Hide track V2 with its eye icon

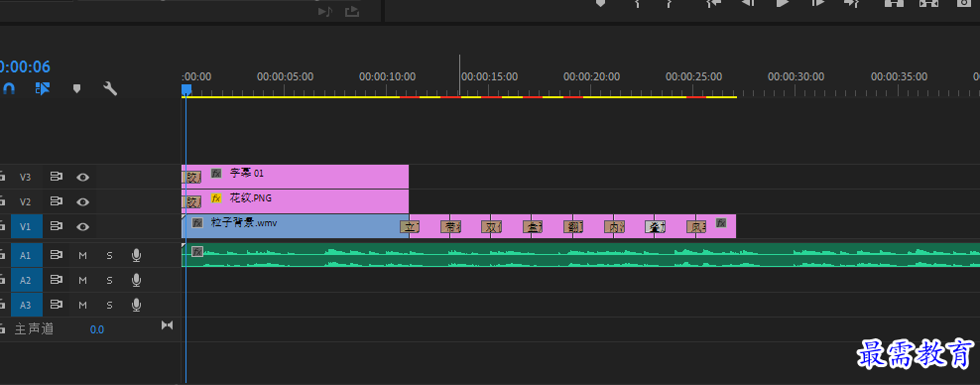coord(82,202)
